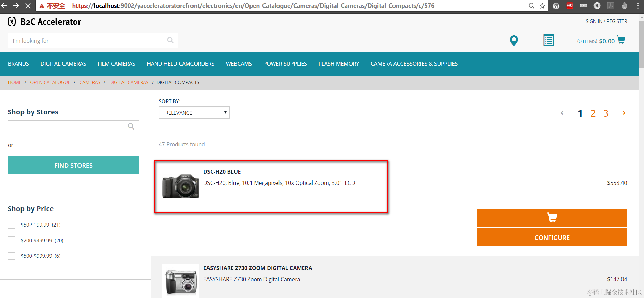Click the browser URL address text

coord(253,6)
